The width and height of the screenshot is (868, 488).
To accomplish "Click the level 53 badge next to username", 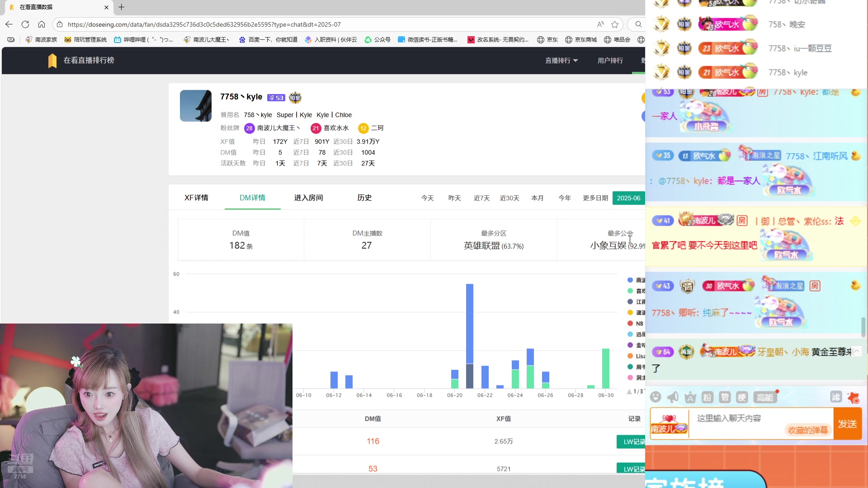I will point(276,98).
